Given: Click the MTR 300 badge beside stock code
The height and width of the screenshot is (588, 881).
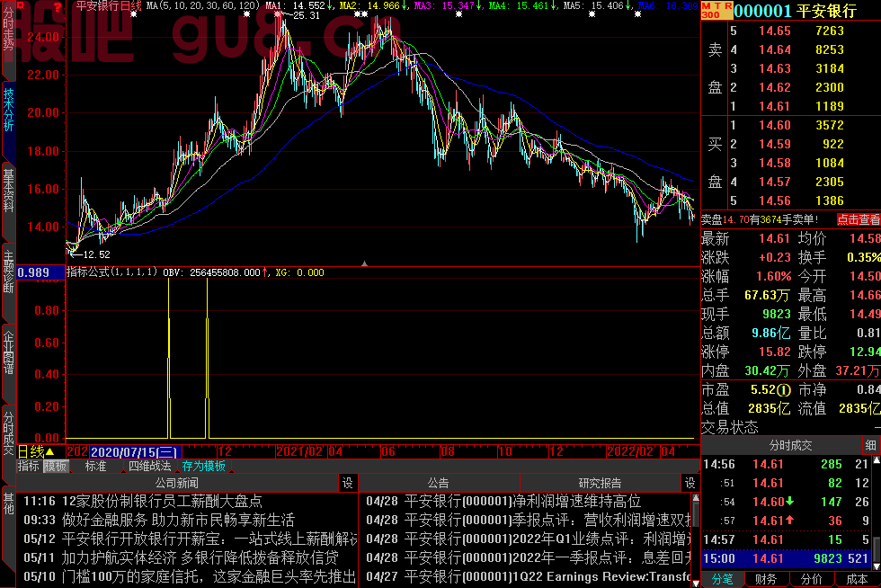Looking at the screenshot, I should (x=717, y=10).
